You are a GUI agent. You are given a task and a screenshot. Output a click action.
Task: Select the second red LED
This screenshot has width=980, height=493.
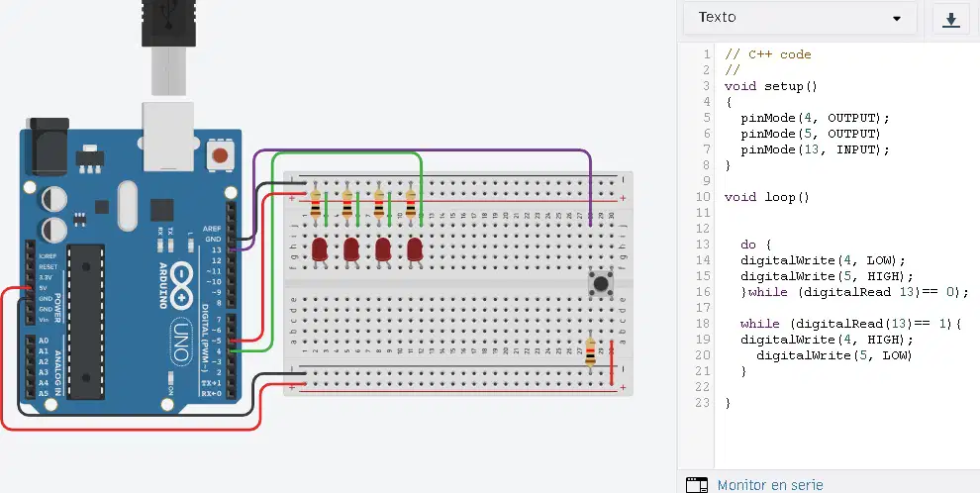[351, 249]
